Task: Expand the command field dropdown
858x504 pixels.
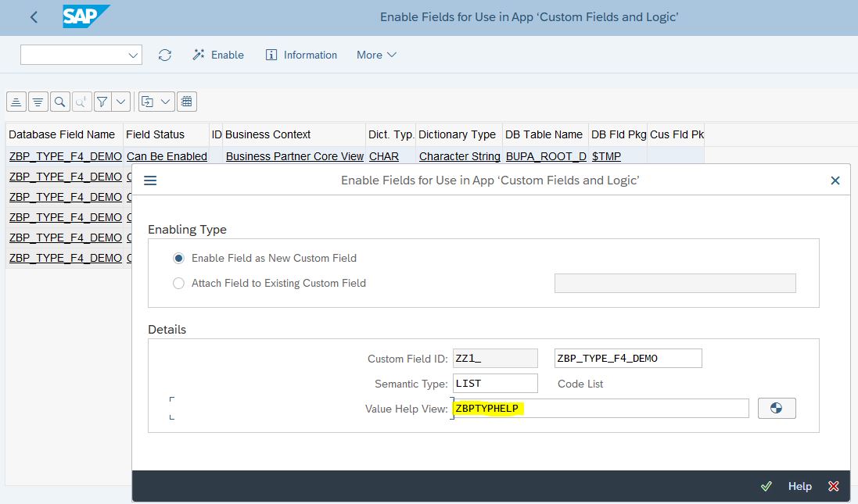Action: point(133,55)
